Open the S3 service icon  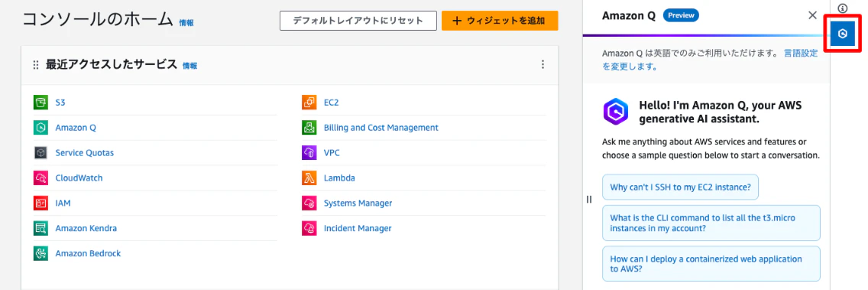40,103
